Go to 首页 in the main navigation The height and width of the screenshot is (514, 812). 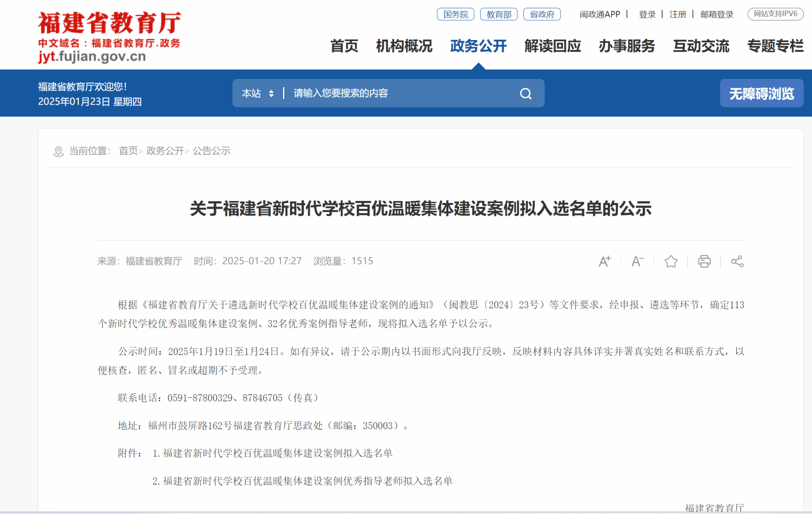tap(344, 46)
